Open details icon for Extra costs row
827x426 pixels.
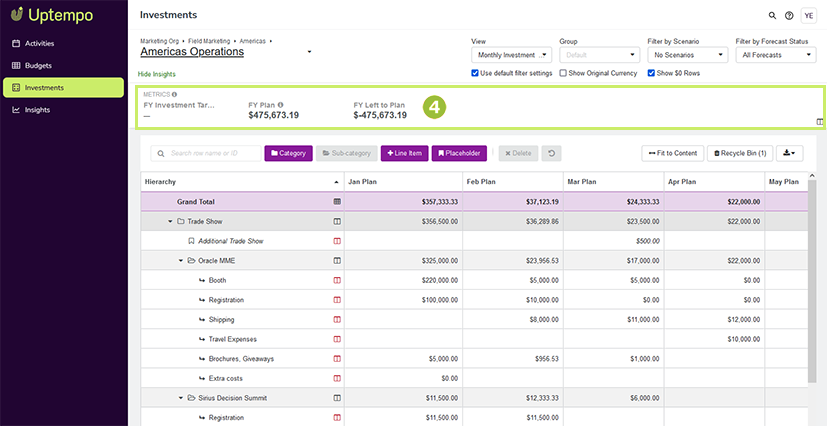[337, 378]
